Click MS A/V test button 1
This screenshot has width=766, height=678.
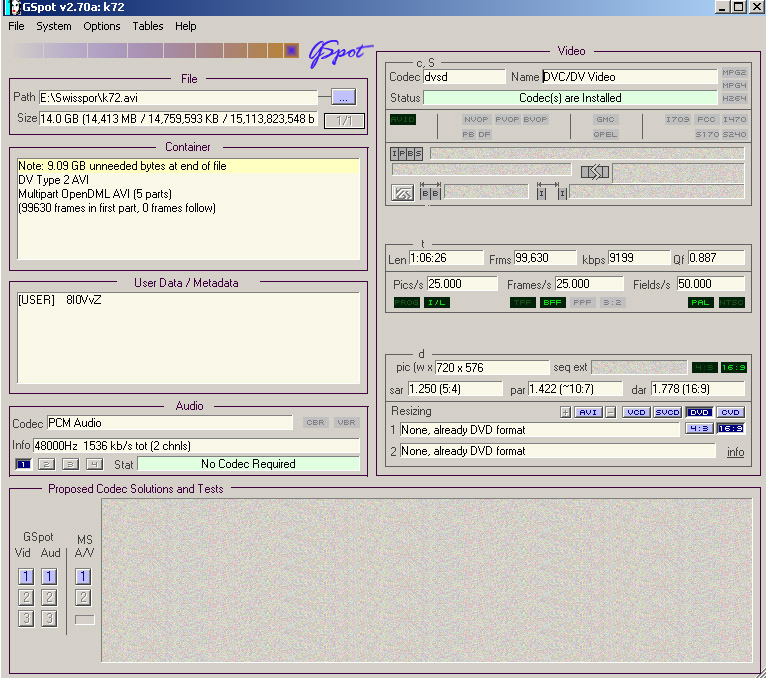[x=83, y=577]
